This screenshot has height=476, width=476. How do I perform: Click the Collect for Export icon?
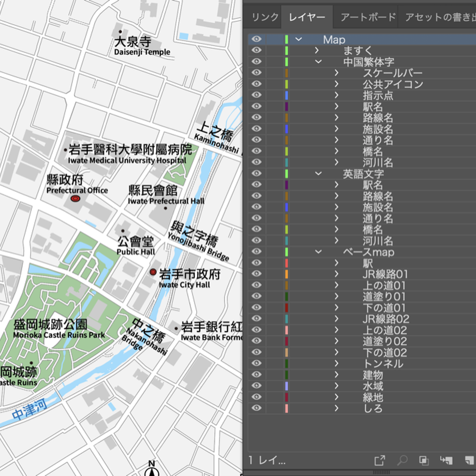point(379,460)
